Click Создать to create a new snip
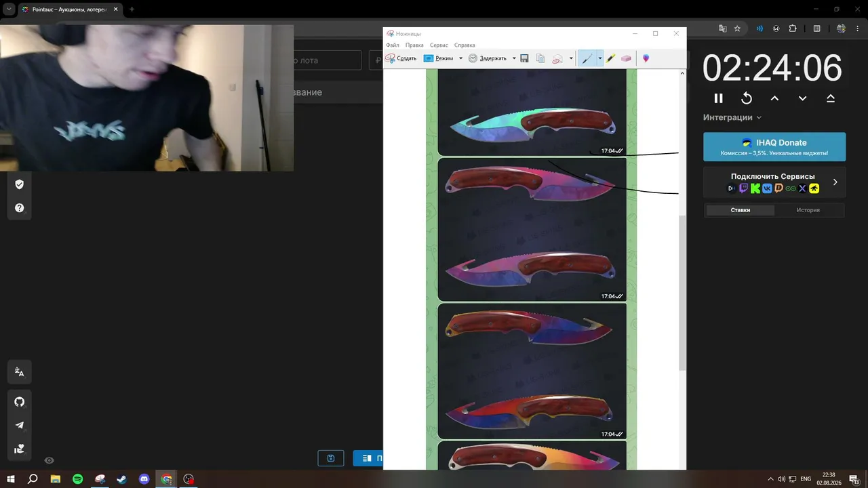This screenshot has width=868, height=488. tap(401, 58)
